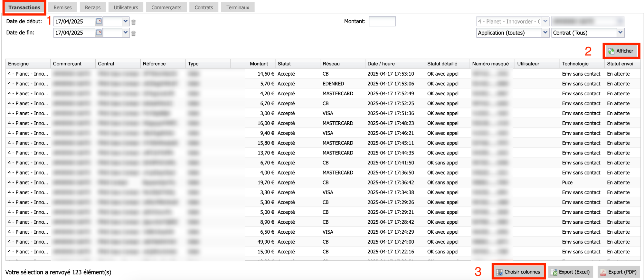The image size is (644, 280).
Task: Sort by the Date / heure column header
Action: [381, 64]
